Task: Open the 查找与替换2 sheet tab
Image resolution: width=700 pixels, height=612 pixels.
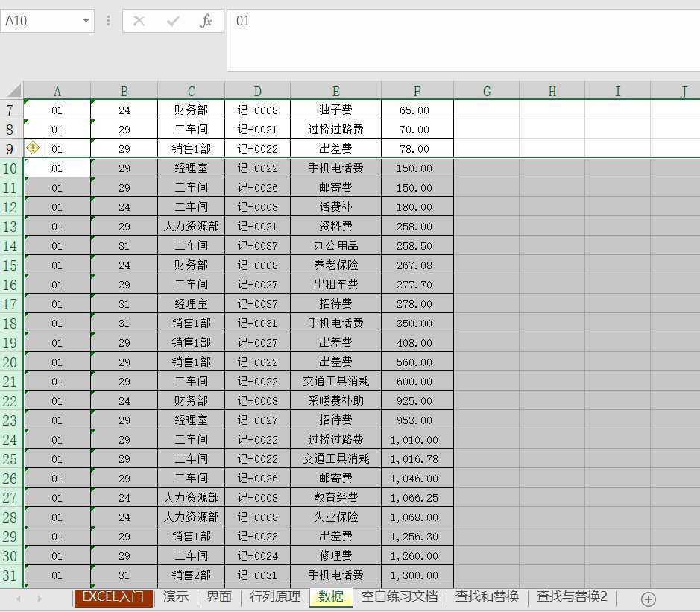Action: coord(572,597)
